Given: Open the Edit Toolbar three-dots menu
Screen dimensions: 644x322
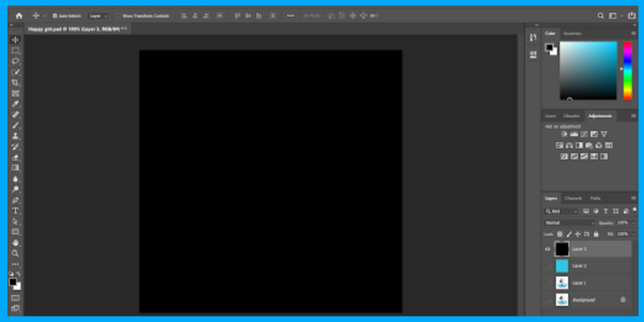Looking at the screenshot, I should (x=15, y=265).
